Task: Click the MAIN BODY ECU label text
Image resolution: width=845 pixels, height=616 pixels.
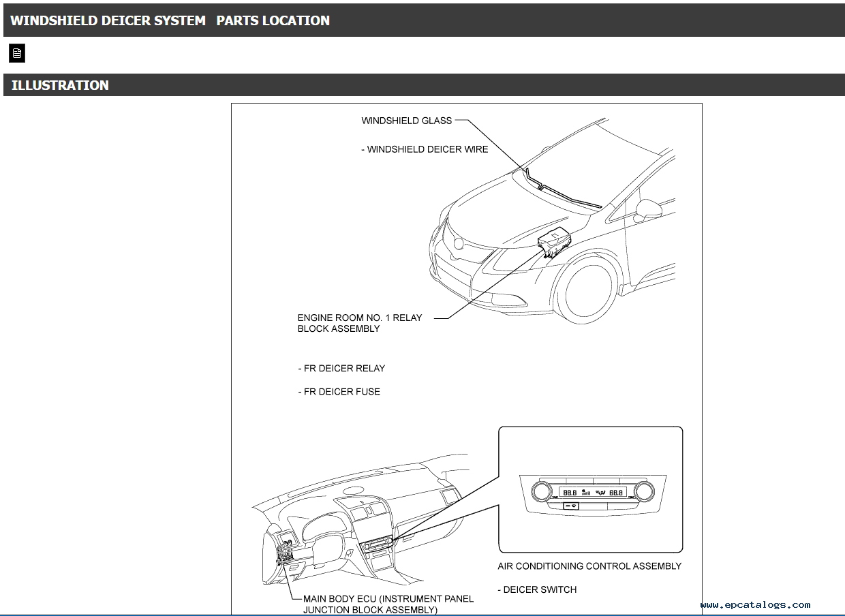Action: (x=388, y=604)
